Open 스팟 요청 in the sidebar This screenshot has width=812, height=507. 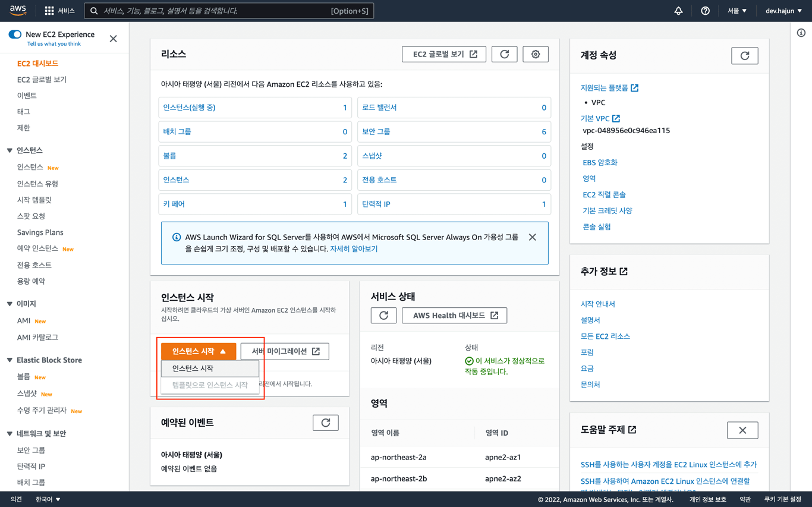31,216
